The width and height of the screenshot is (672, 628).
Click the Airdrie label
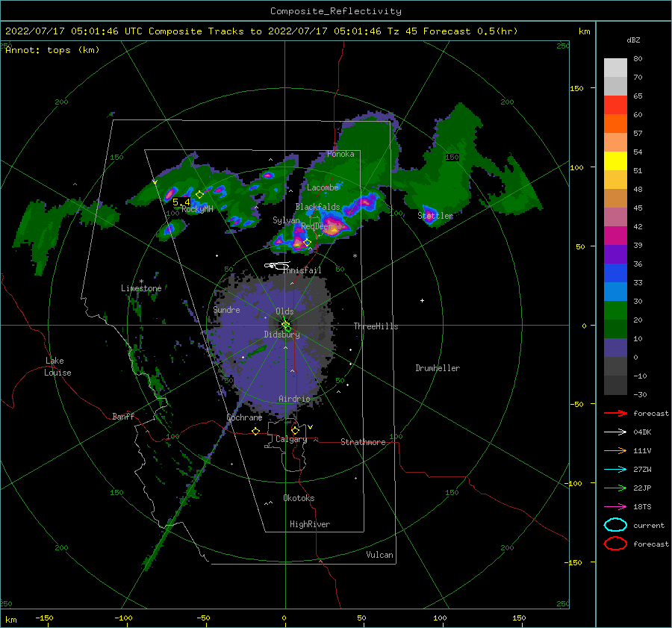pyautogui.click(x=294, y=399)
